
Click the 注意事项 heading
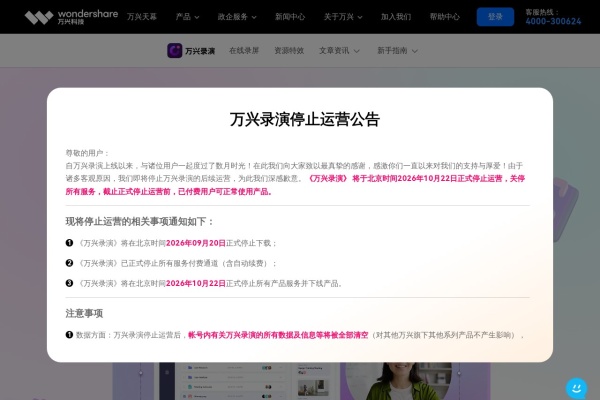(x=84, y=313)
